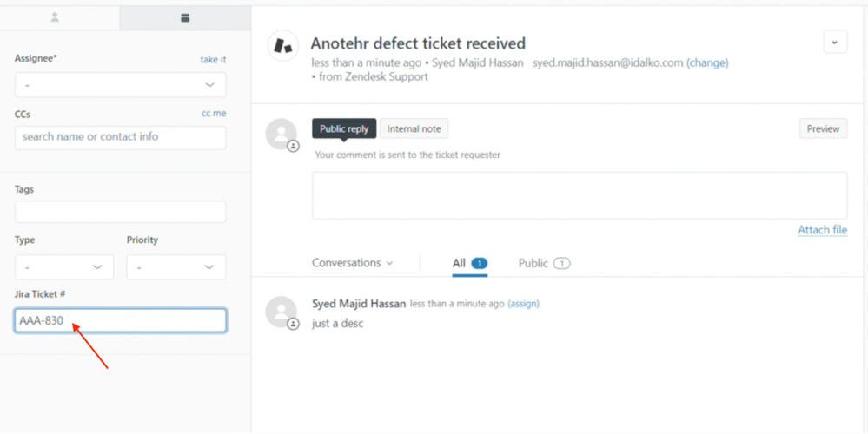Switch to the Internal note tab
The height and width of the screenshot is (434, 868).
(x=414, y=129)
